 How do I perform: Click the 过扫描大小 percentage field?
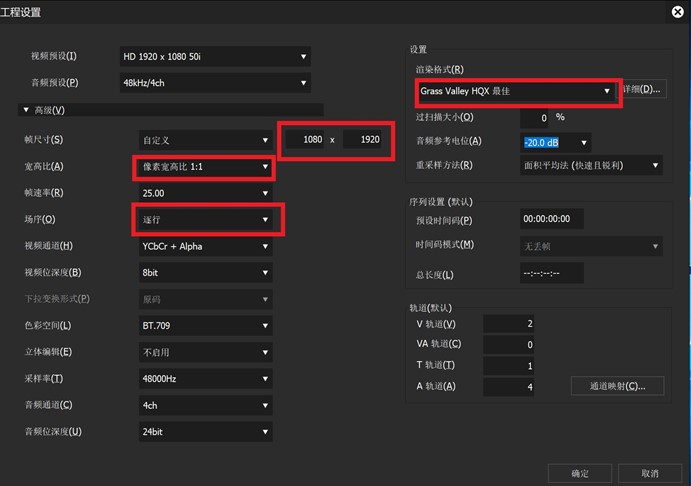[x=533, y=118]
